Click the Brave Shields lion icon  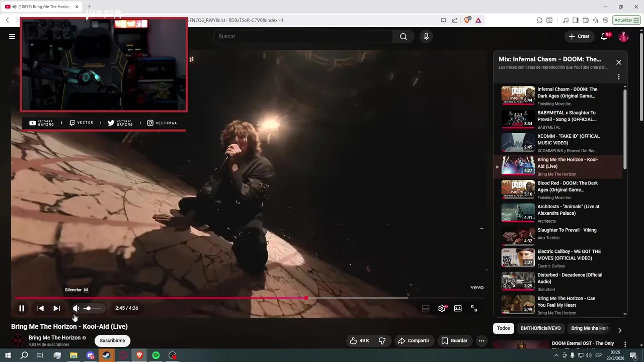(x=467, y=20)
